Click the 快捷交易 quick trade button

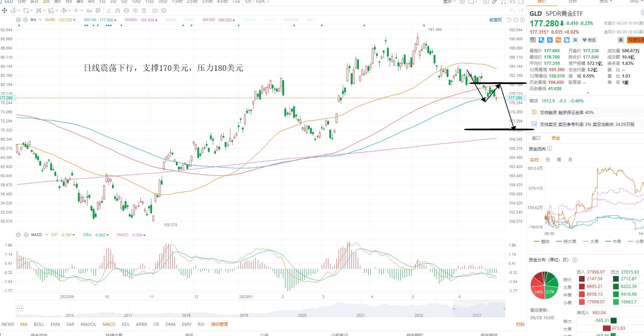pyautogui.click(x=636, y=40)
